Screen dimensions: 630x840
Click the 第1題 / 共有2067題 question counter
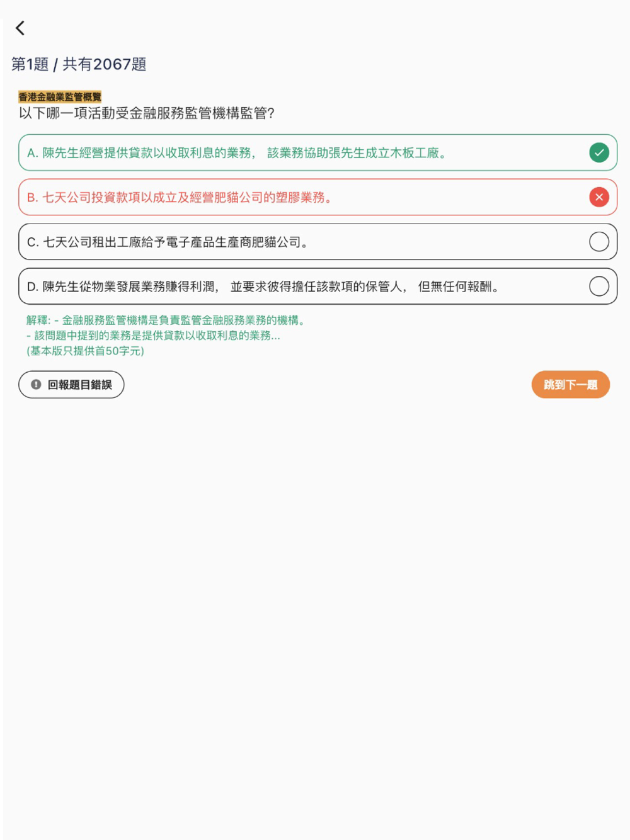pyautogui.click(x=79, y=64)
